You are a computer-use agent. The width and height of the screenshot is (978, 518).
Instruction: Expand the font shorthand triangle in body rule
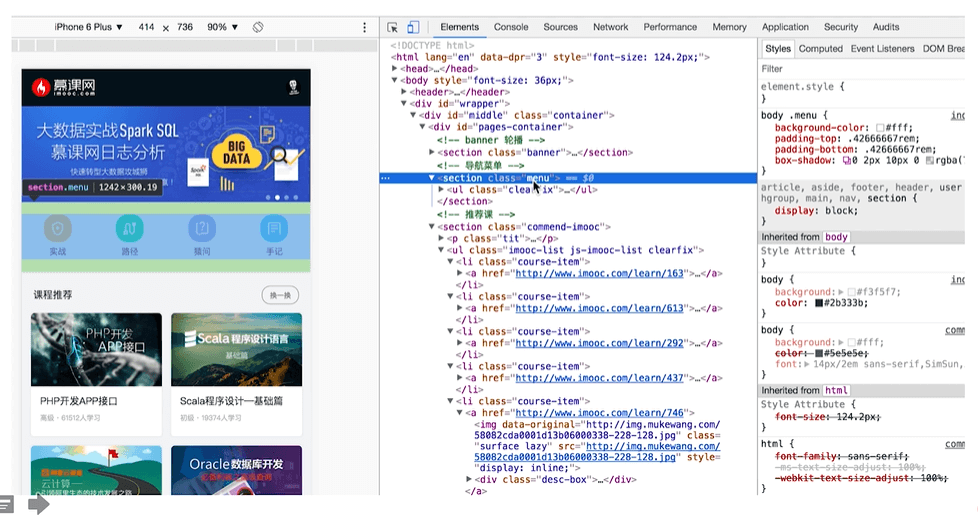(806, 364)
